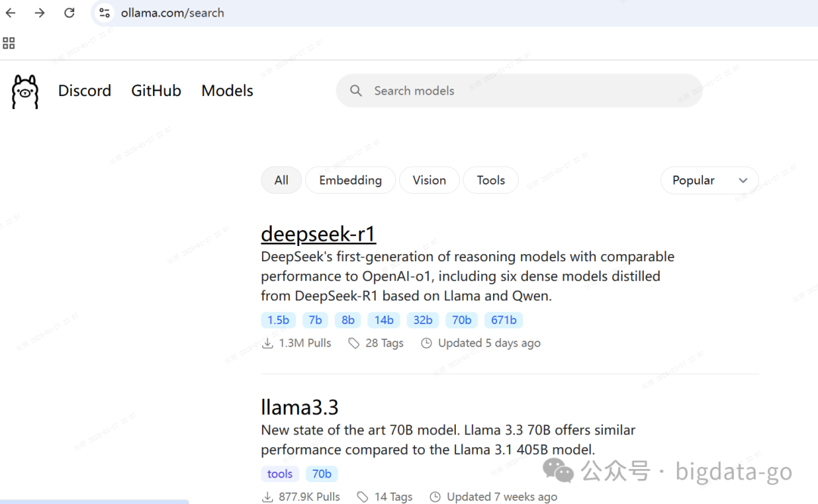Reload the page with refresh icon
This screenshot has width=818, height=504.
(x=70, y=13)
